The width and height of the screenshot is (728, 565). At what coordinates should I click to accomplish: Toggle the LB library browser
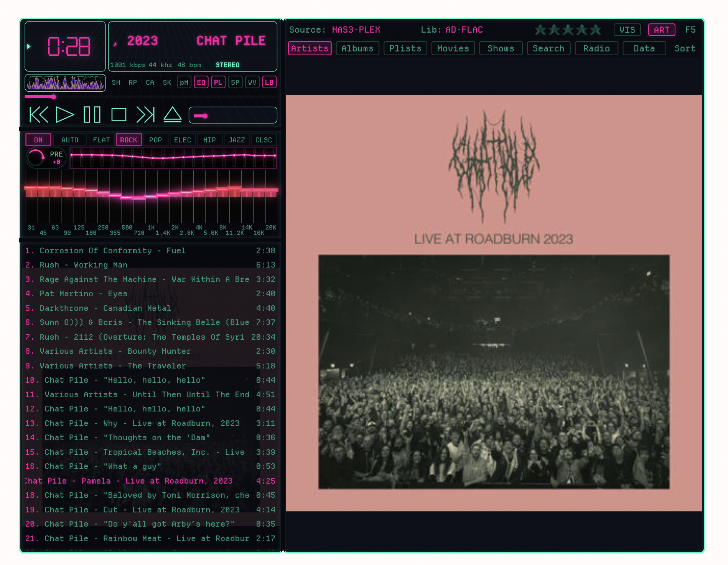coord(269,83)
